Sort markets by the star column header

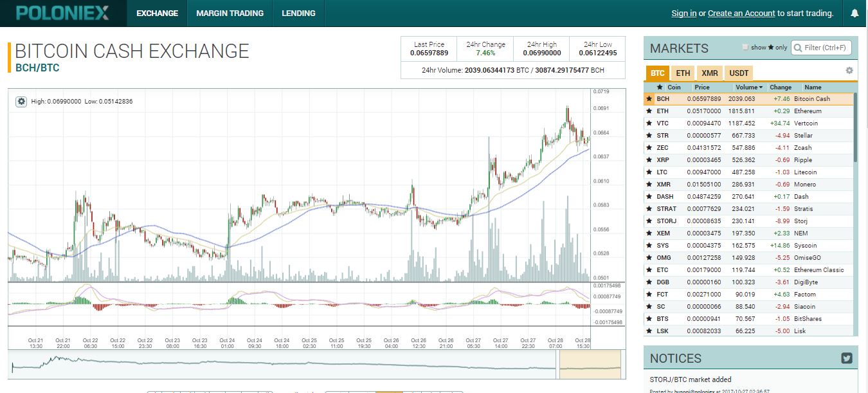660,87
